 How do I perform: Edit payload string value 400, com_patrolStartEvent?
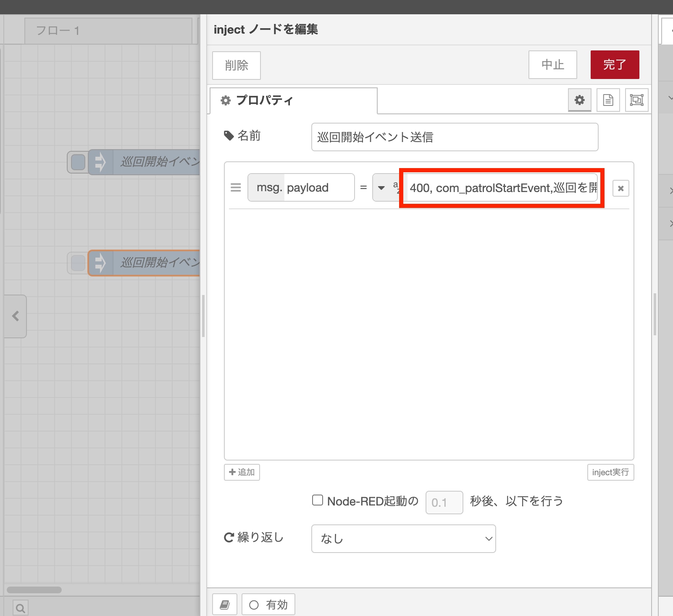point(502,187)
